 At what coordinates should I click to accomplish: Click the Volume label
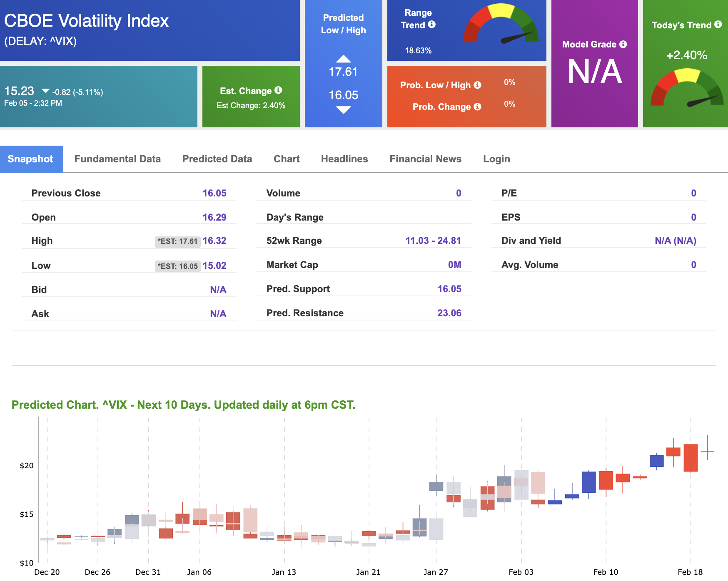click(x=283, y=193)
